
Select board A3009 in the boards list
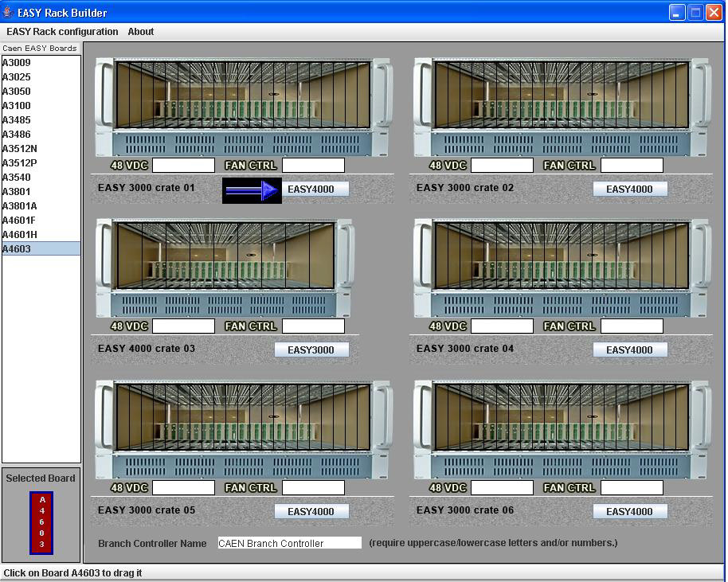(17, 63)
